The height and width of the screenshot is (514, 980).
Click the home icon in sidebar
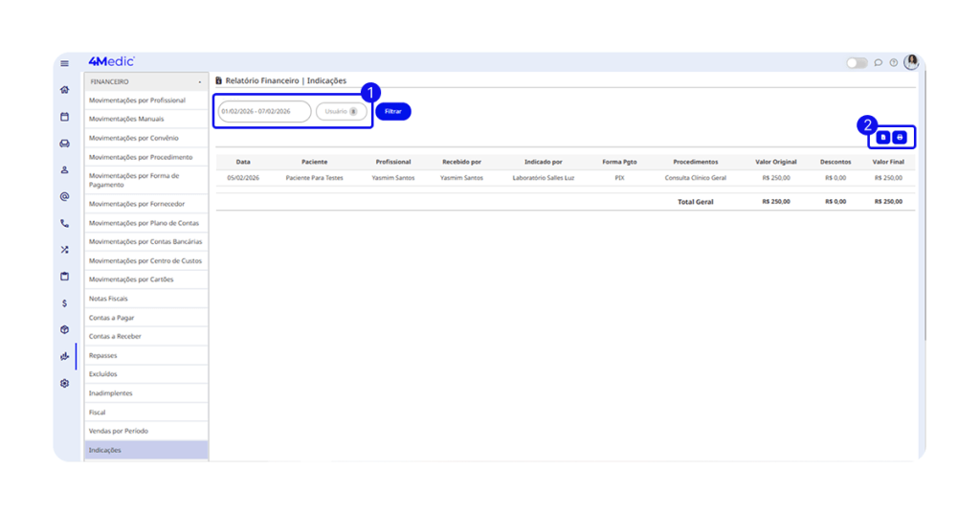click(64, 90)
